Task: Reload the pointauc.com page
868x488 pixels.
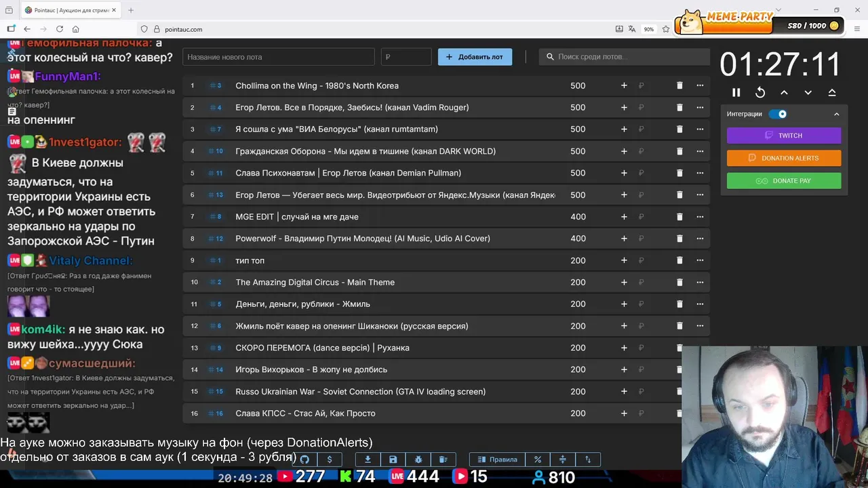Action: 60,29
